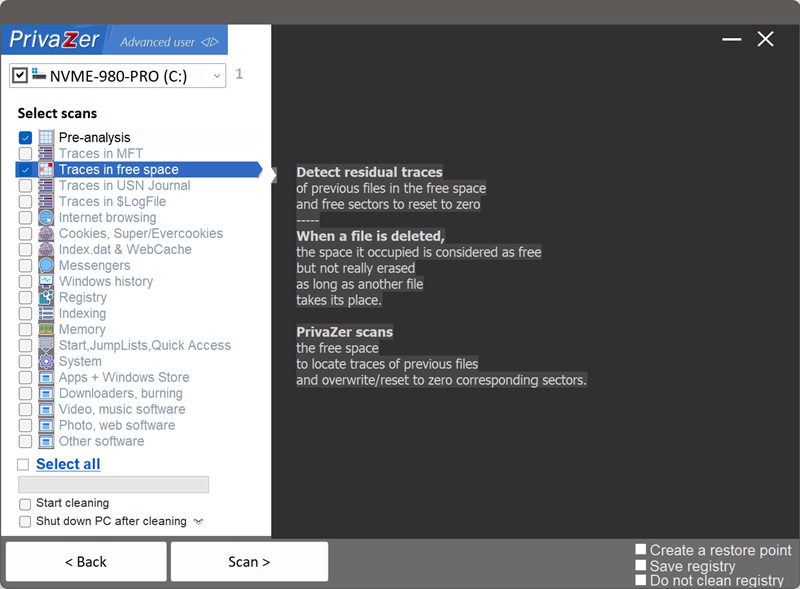Image resolution: width=800 pixels, height=589 pixels.
Task: Tick the Internet browsing checkbox
Action: pos(25,218)
